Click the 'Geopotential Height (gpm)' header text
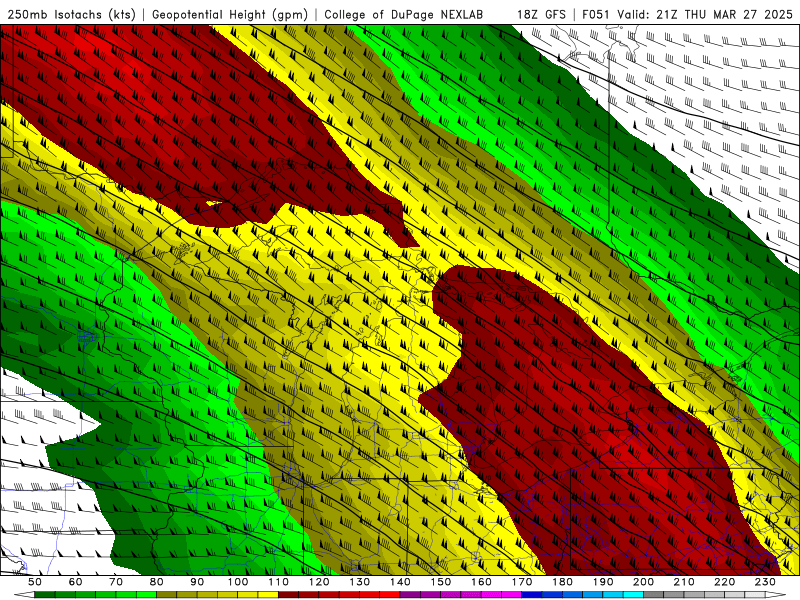Image resolution: width=800 pixels, height=600 pixels. (230, 14)
